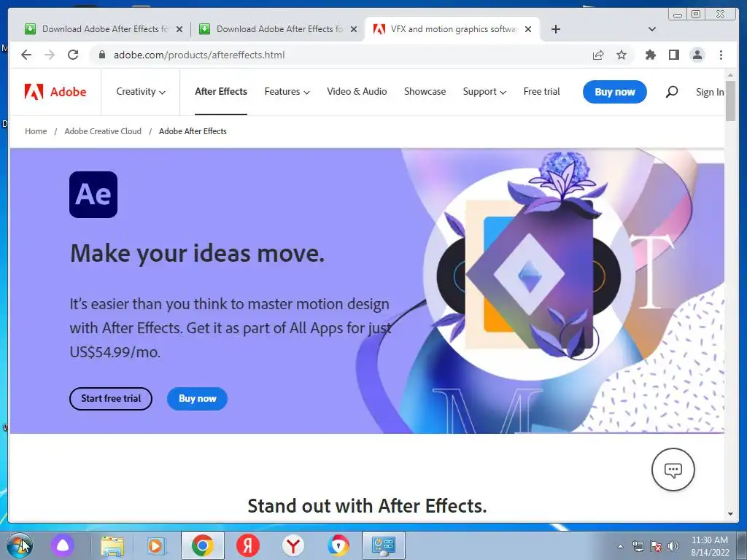
Task: Click the volume speaker tray icon
Action: pyautogui.click(x=673, y=546)
